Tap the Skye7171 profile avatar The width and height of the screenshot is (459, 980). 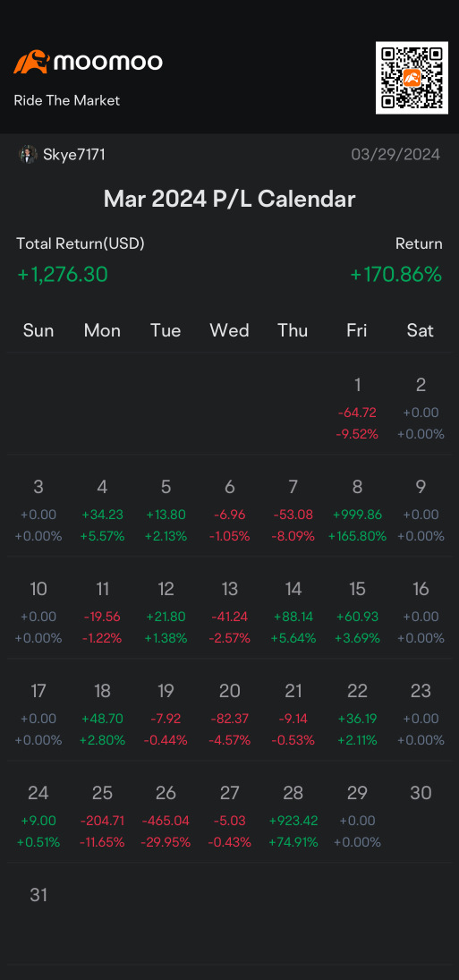point(28,154)
